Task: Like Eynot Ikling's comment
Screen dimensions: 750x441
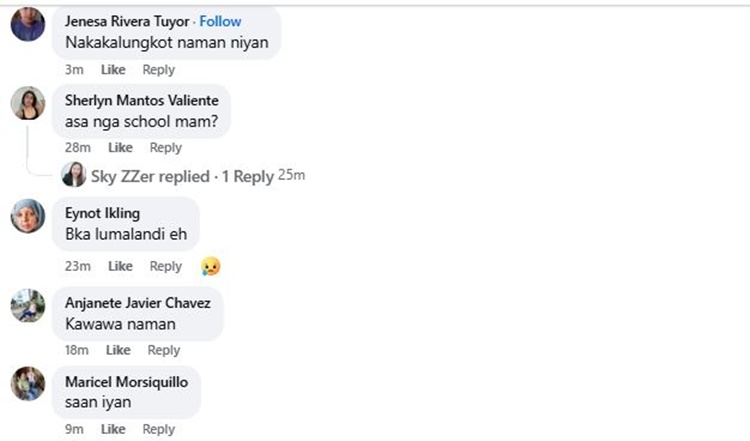Action: 120,266
